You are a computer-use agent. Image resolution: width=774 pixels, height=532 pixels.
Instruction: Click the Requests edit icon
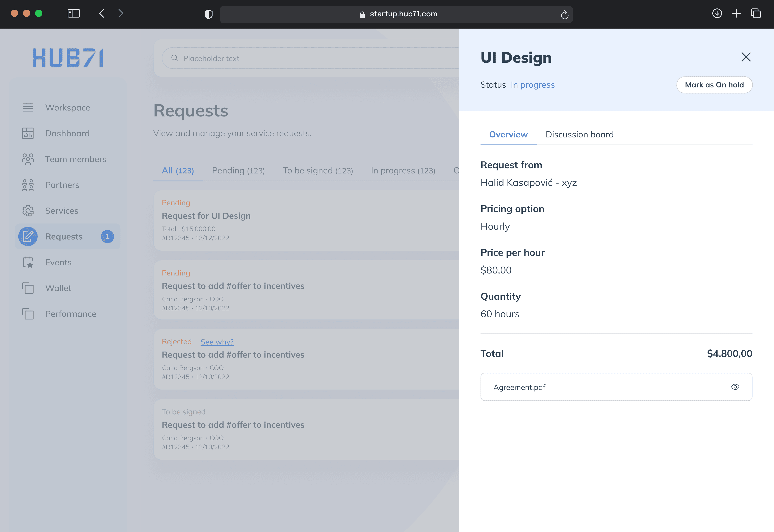(28, 236)
